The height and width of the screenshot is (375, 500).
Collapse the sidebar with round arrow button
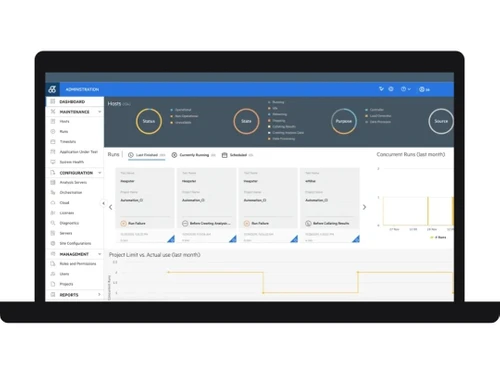tap(103, 203)
